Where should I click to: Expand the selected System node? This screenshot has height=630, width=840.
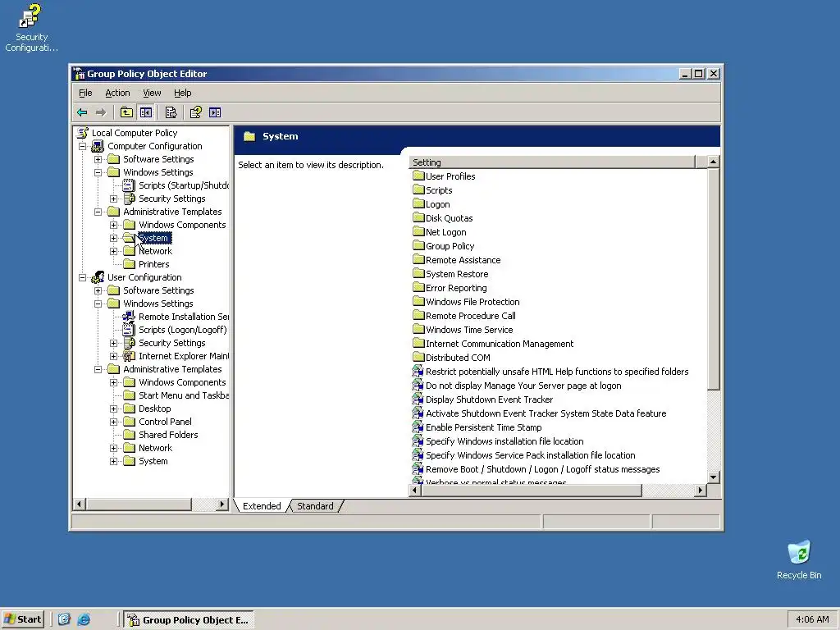113,239
